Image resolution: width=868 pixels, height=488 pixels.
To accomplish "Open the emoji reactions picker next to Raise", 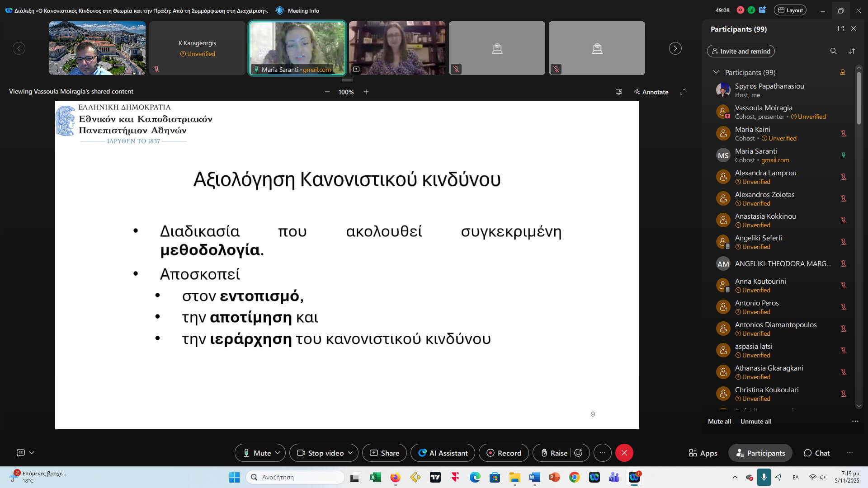I will click(579, 453).
